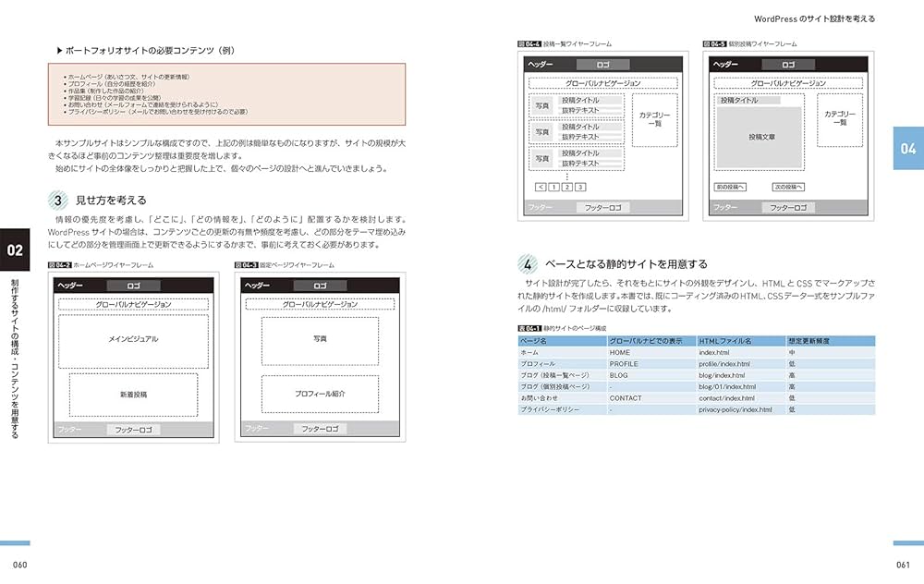This screenshot has width=924, height=584.
Task: Click the circled step number 4 icon
Action: (528, 263)
